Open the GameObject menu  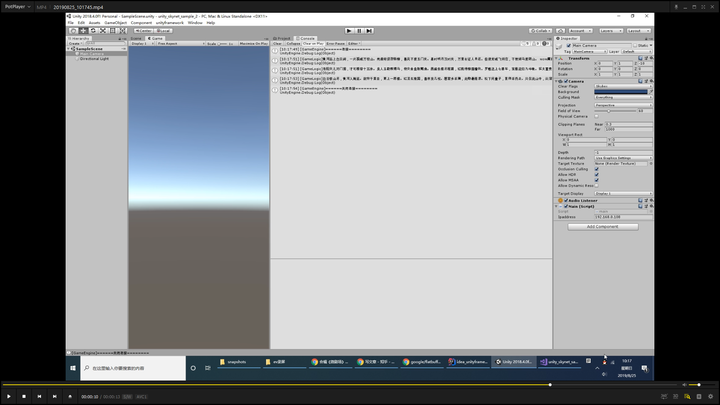[x=127, y=22]
